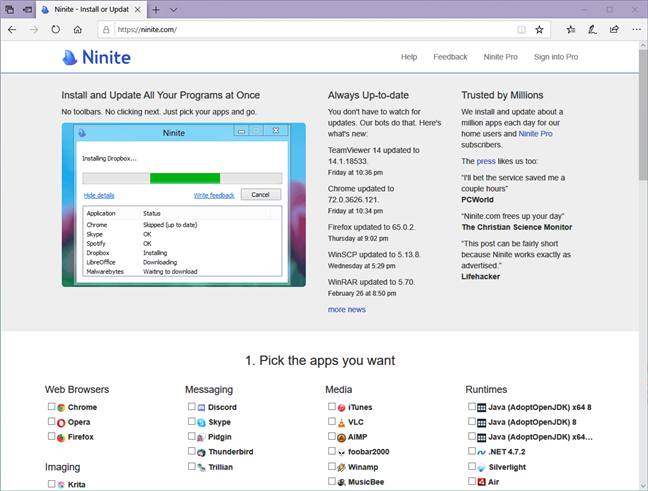Click the Chrome app icon
The height and width of the screenshot is (491, 648).
(x=61, y=408)
